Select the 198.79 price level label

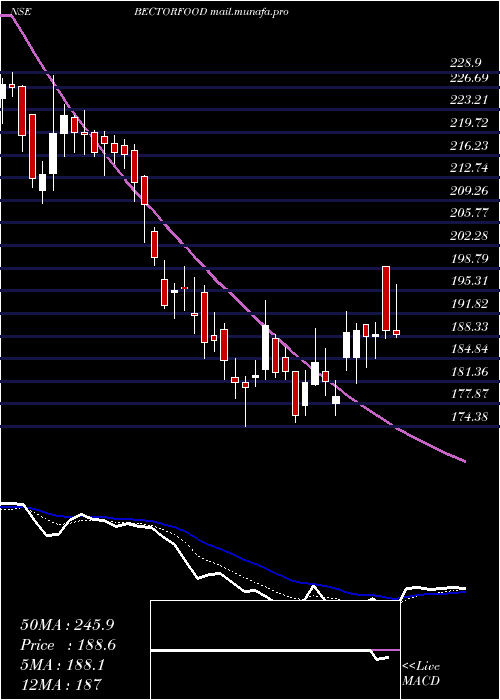point(469,258)
